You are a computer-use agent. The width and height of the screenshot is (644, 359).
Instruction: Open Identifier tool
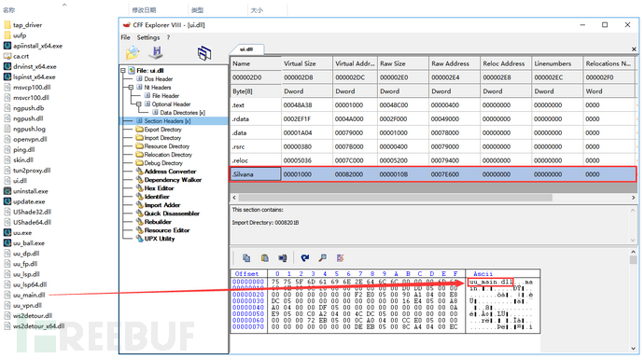[157, 197]
